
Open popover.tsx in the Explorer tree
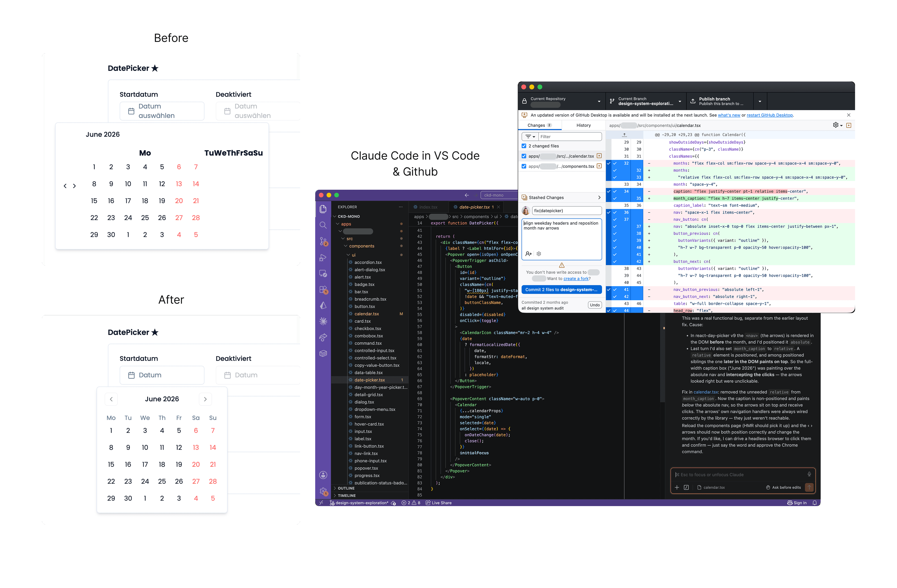366,468
